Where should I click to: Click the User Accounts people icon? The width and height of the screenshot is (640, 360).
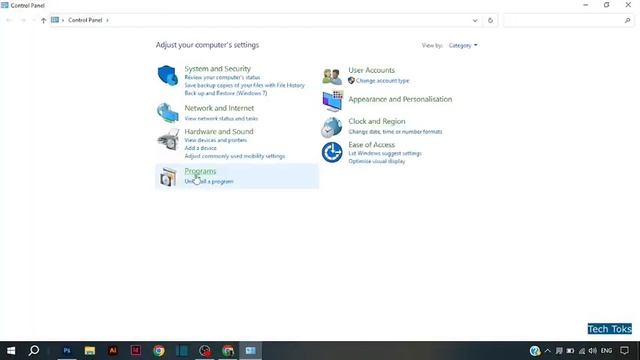[332, 76]
